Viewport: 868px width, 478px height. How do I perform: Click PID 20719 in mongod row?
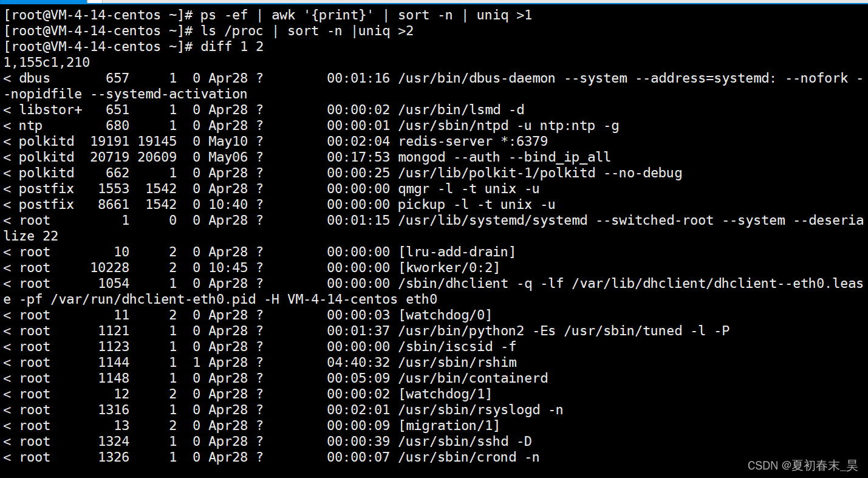tap(110, 157)
